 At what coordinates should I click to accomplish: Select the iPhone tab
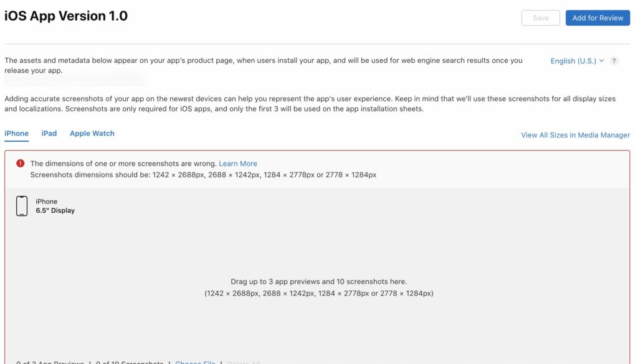tap(16, 133)
